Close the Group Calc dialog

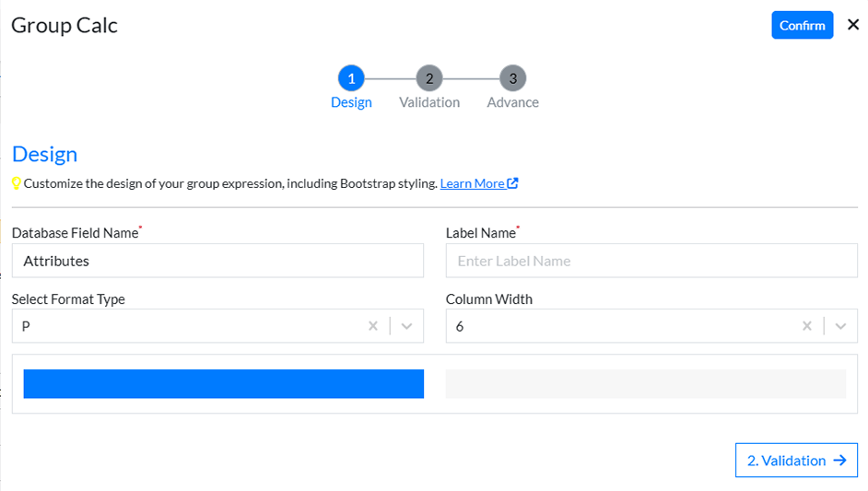coord(852,25)
